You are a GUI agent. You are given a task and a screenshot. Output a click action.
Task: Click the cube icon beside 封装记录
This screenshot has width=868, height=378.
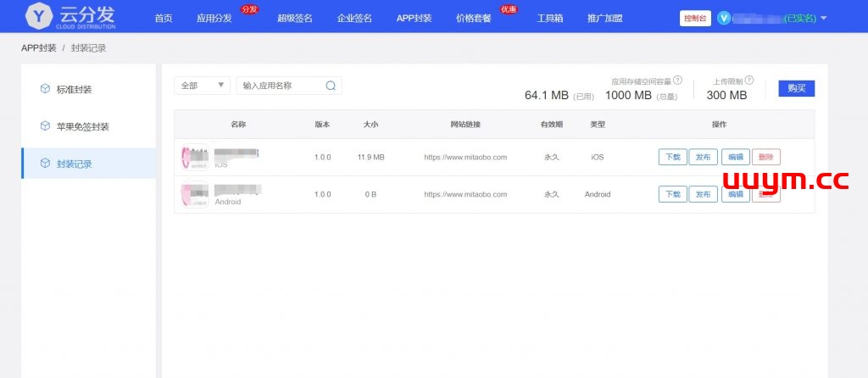pyautogui.click(x=45, y=164)
